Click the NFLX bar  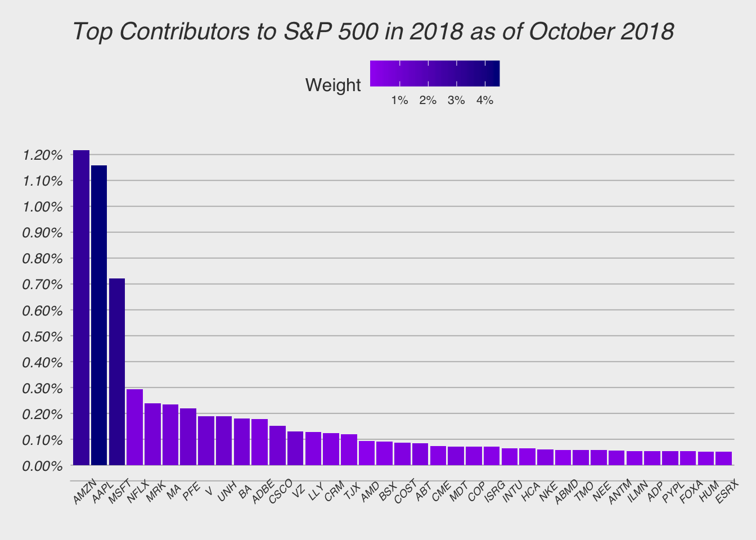coord(135,427)
